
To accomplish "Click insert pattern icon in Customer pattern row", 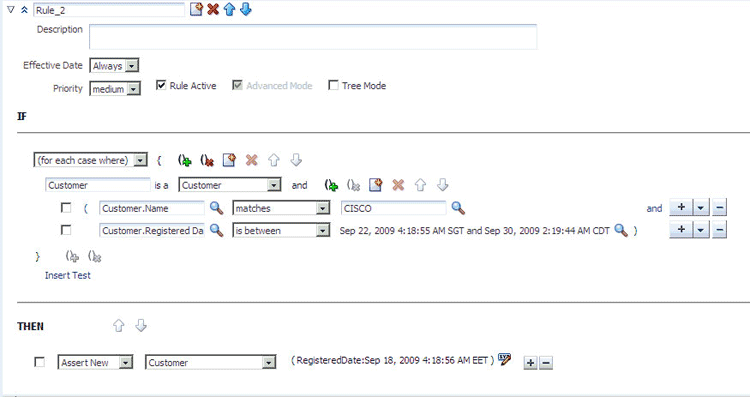I will coord(376,185).
